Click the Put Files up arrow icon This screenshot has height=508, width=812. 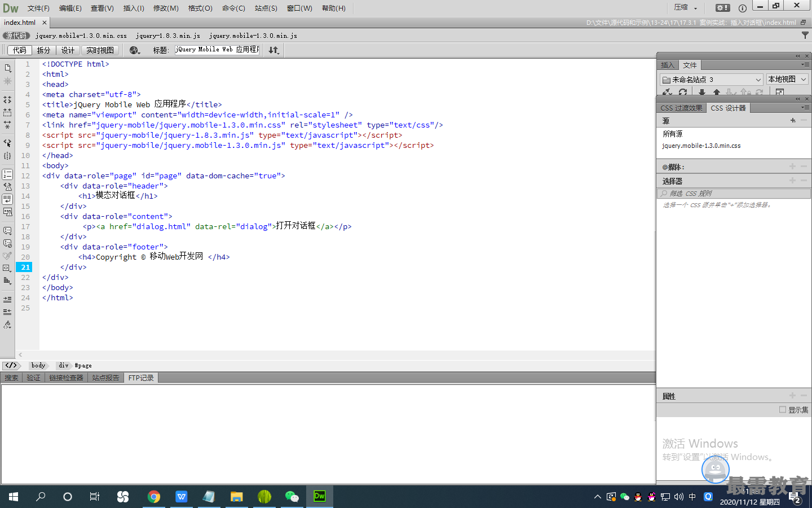coord(717,92)
